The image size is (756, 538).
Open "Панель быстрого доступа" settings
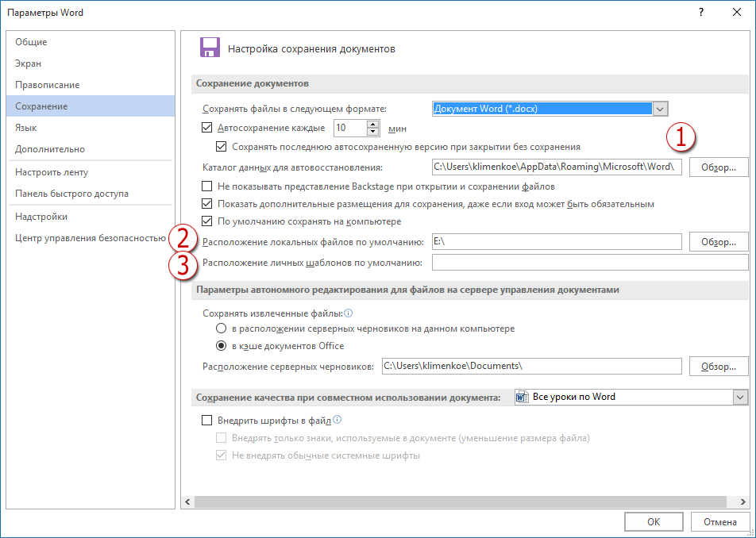(91, 194)
